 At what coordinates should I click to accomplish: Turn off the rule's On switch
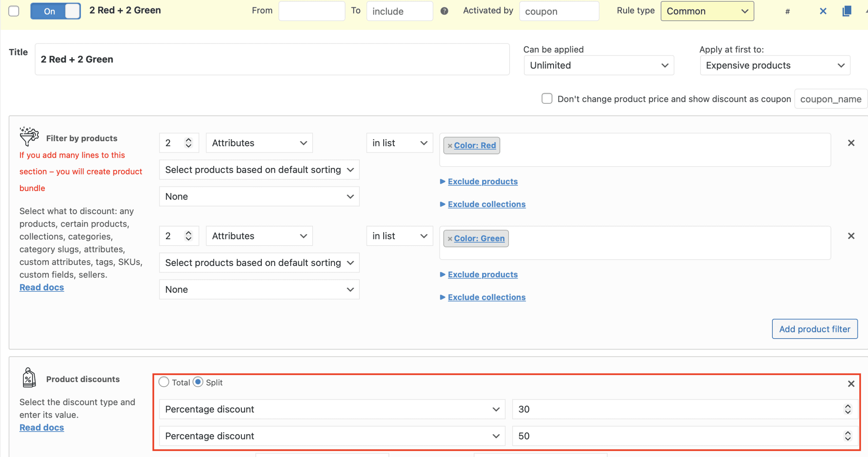(x=55, y=11)
